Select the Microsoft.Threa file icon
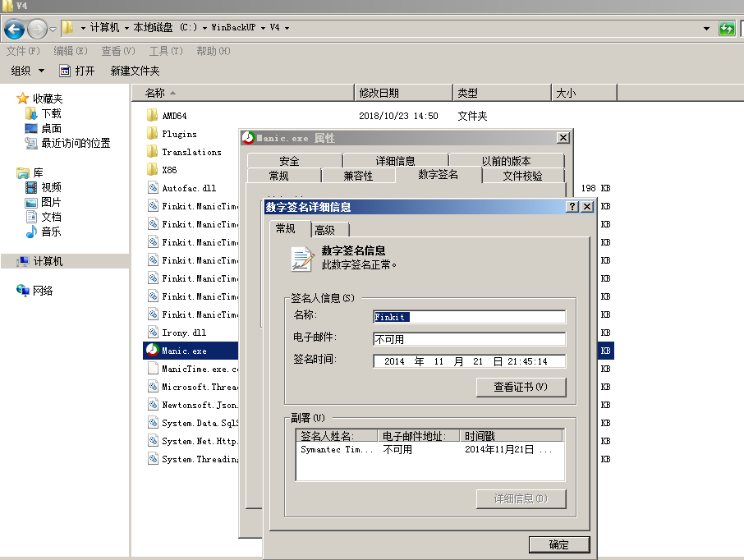 153,386
